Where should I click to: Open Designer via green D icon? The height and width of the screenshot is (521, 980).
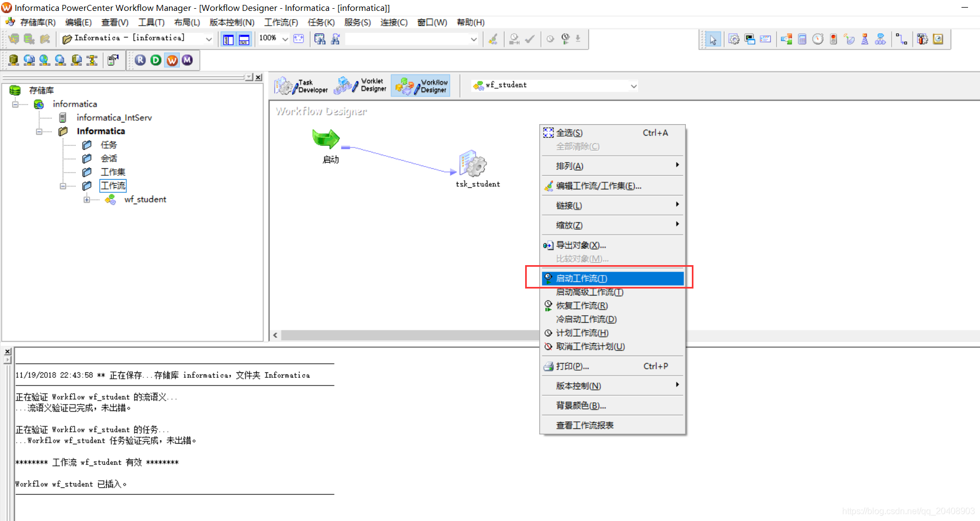(x=156, y=60)
